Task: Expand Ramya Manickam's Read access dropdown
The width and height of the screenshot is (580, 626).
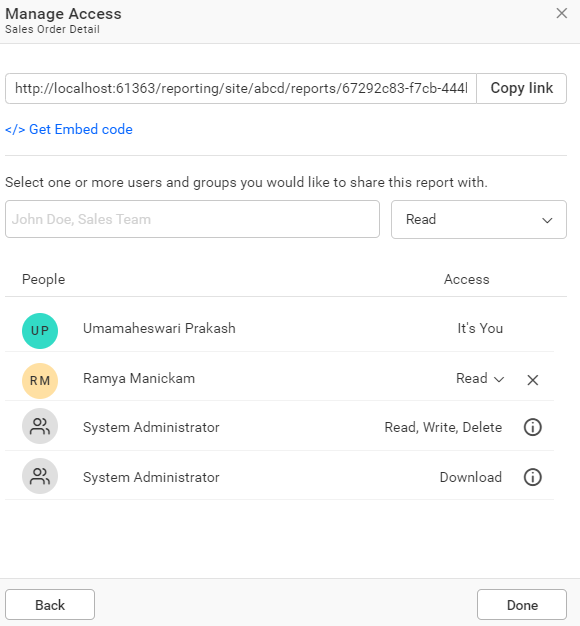Action: [x=480, y=378]
